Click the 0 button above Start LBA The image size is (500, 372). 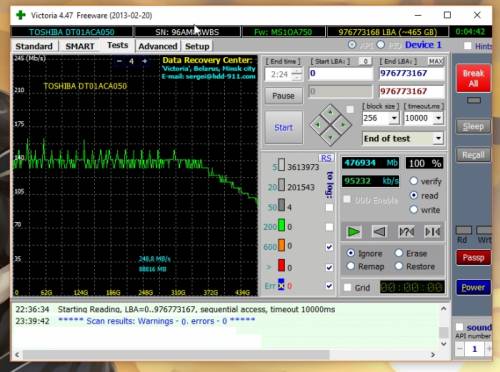365,61
